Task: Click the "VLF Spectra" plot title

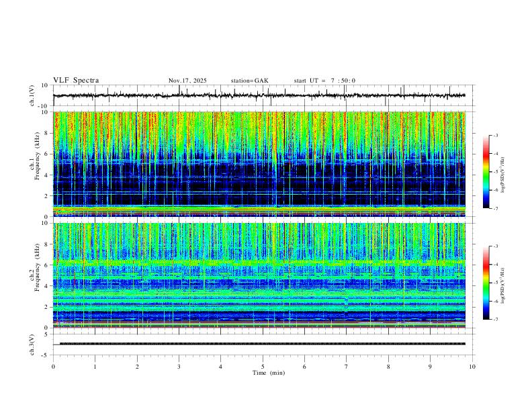Action: coord(76,81)
